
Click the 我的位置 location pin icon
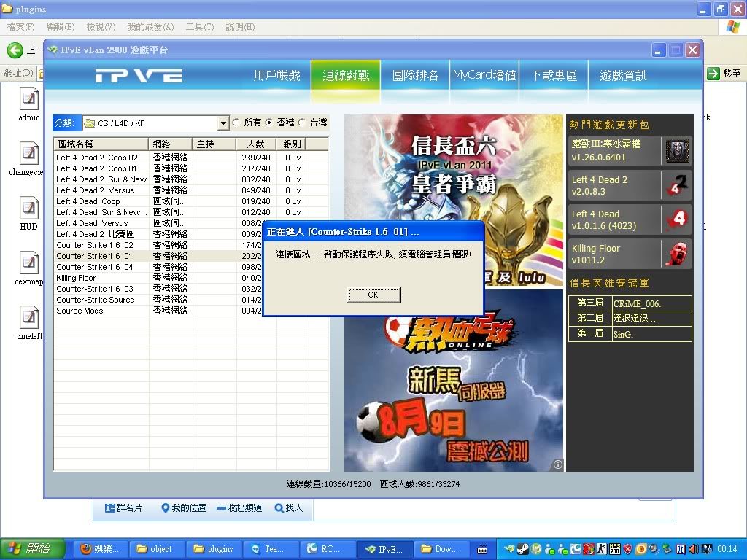click(x=165, y=508)
